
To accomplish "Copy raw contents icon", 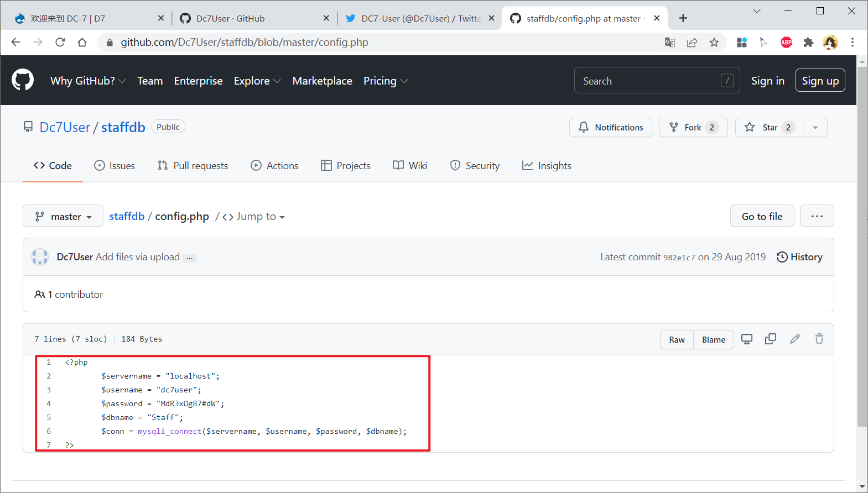I will click(x=771, y=339).
